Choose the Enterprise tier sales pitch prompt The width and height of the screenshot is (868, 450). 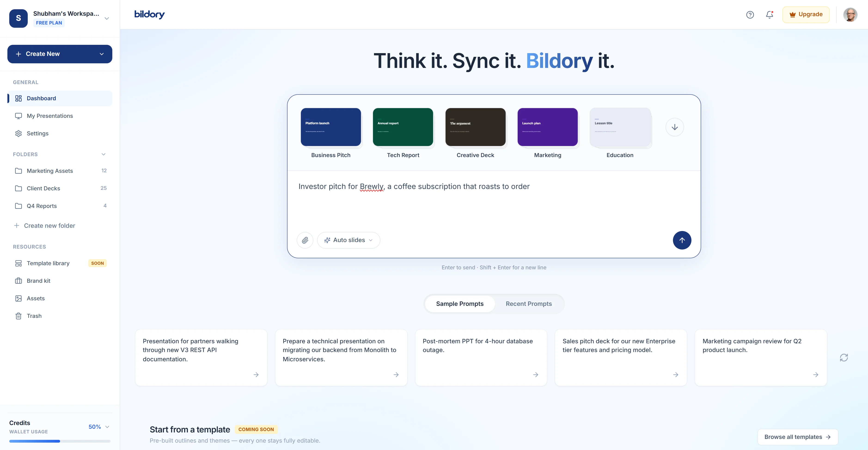[x=621, y=357]
